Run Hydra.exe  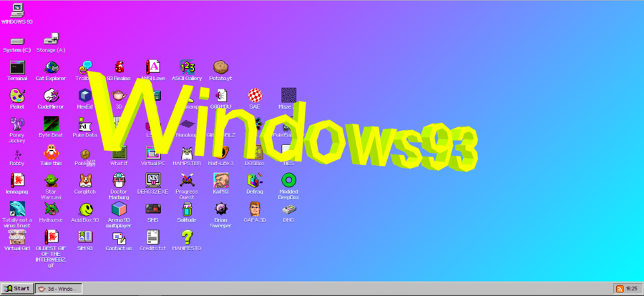tap(52, 209)
